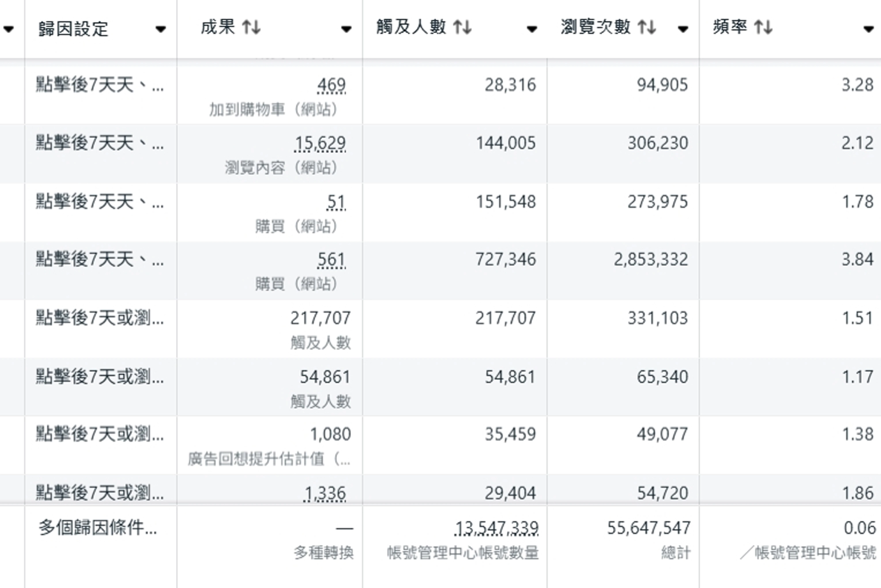Click the 加到購物車（網站） label
Screen dimensions: 881x588
[x=273, y=109]
